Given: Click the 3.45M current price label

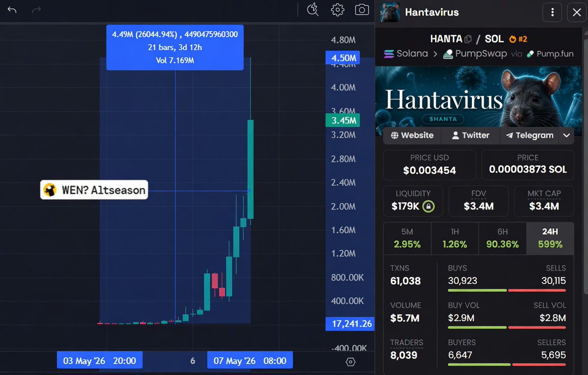Looking at the screenshot, I should pyautogui.click(x=343, y=120).
